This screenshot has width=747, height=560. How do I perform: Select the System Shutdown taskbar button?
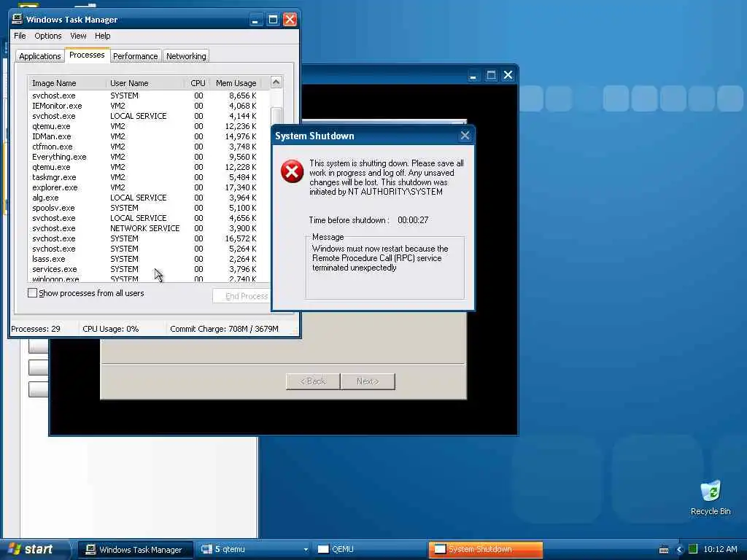(x=485, y=550)
